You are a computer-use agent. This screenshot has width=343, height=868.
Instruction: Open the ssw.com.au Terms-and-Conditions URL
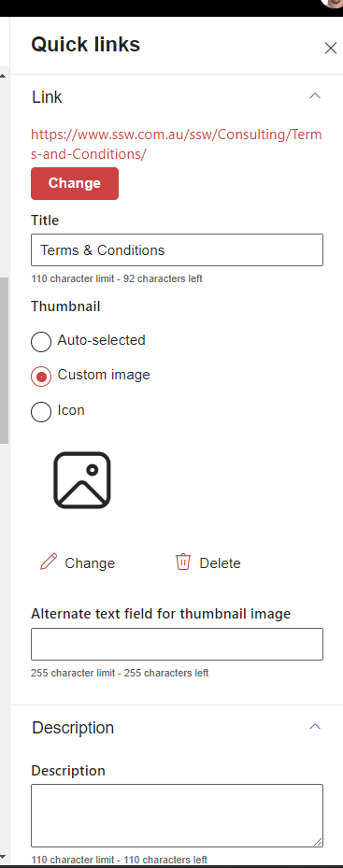[x=177, y=144]
